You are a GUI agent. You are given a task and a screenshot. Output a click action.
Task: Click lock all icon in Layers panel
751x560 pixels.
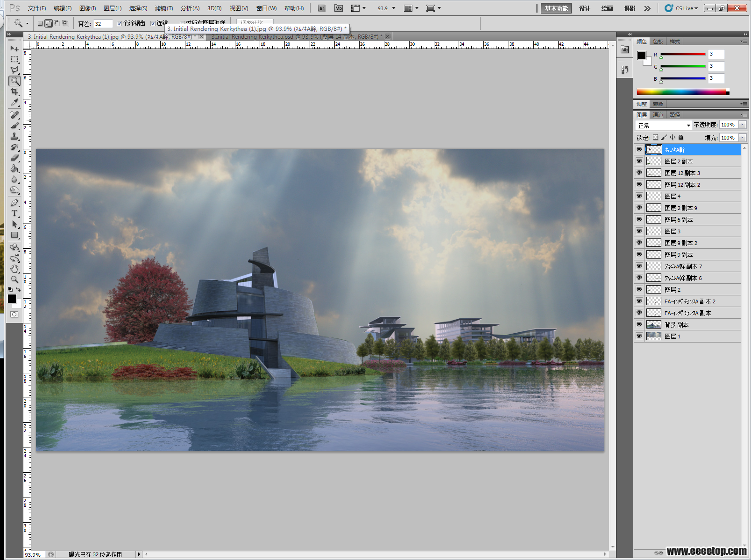pos(681,137)
